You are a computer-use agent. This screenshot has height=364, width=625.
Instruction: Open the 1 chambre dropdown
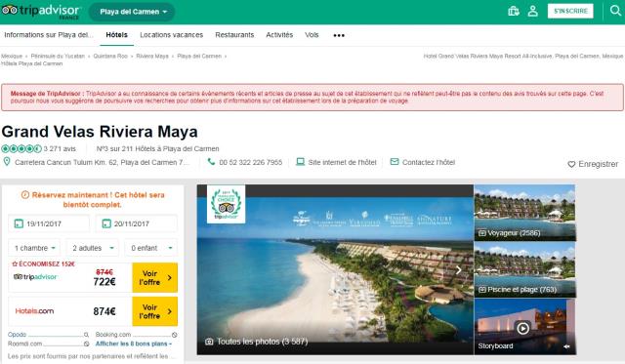coord(35,248)
